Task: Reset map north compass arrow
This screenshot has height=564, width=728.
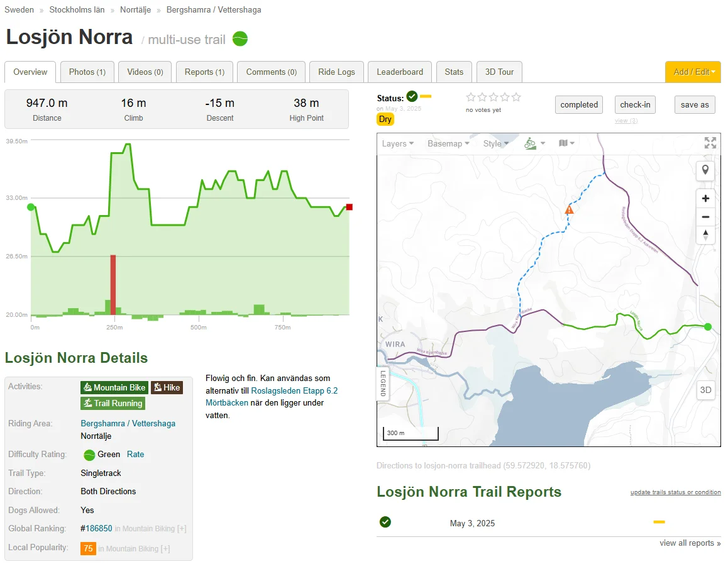Action: coord(705,235)
